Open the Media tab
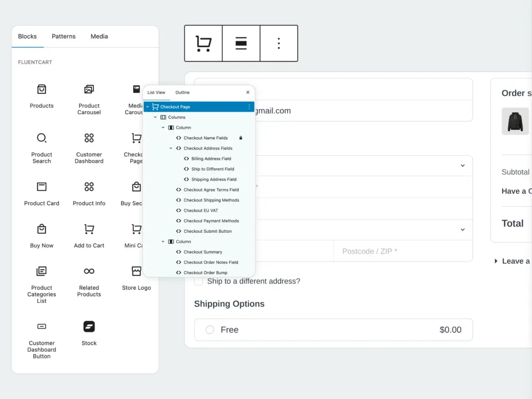Screen dimensions: 532x399 [x=99, y=36]
